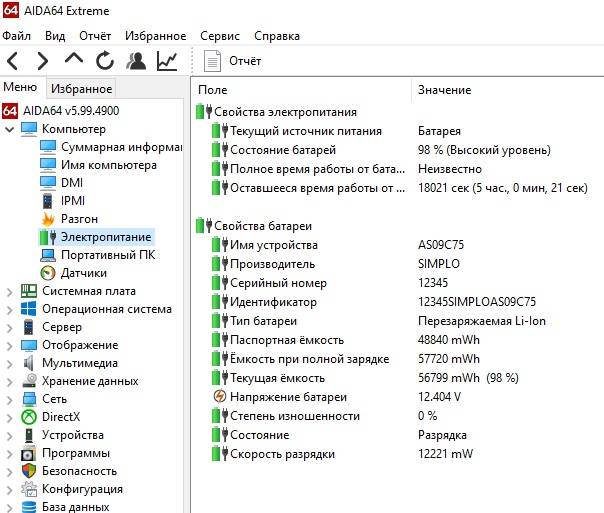
Task: Open the Сервис menu
Action: pyautogui.click(x=220, y=36)
